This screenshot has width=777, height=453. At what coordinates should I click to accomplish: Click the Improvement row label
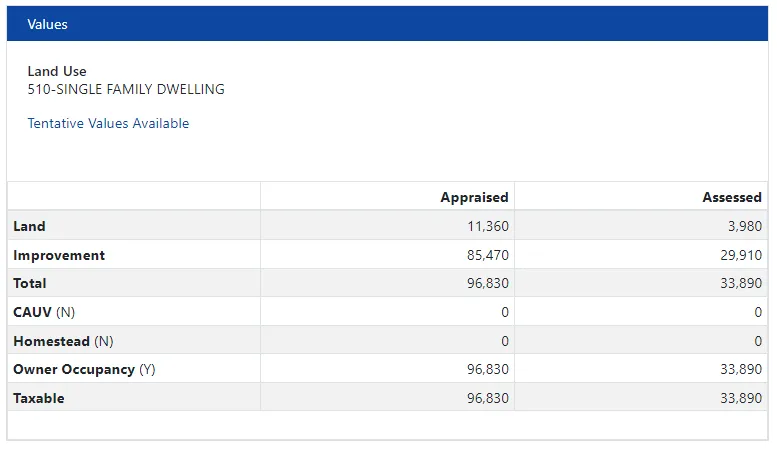coord(59,255)
